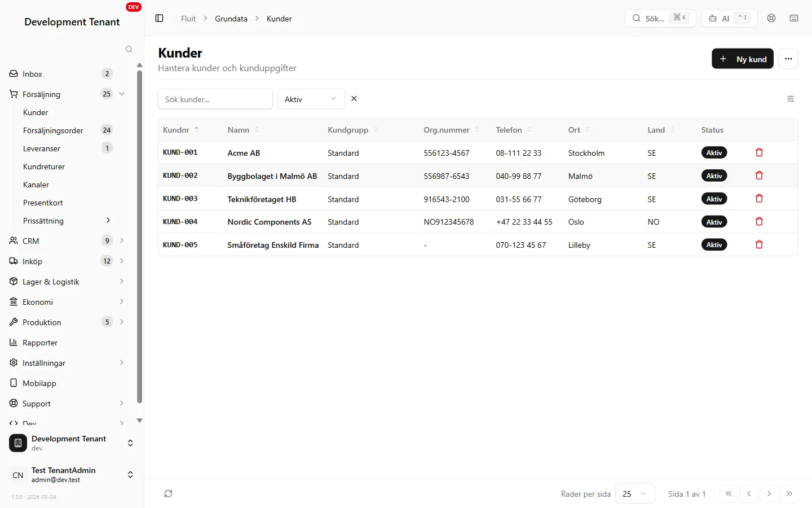Open customer row KUND-004

click(x=478, y=222)
